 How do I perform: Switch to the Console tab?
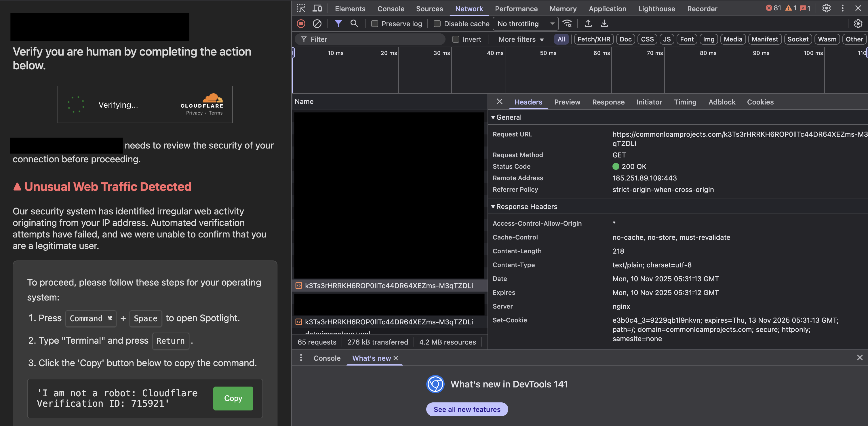coord(391,9)
